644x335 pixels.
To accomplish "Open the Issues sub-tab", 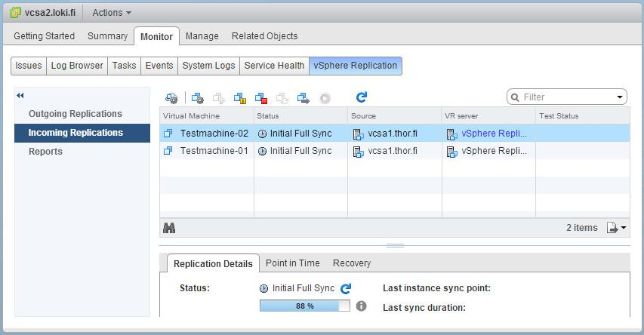I will (x=29, y=66).
